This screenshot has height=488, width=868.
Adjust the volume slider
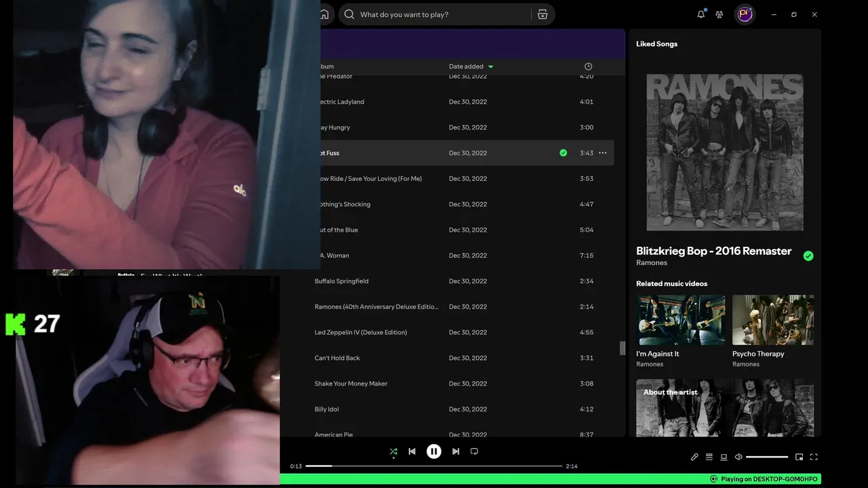(x=767, y=457)
